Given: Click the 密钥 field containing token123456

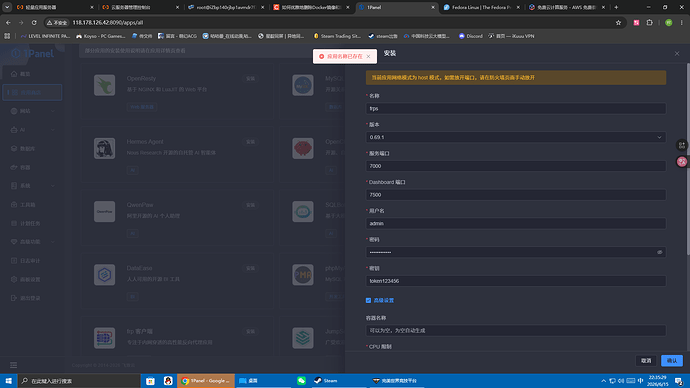Looking at the screenshot, I should pos(516,281).
